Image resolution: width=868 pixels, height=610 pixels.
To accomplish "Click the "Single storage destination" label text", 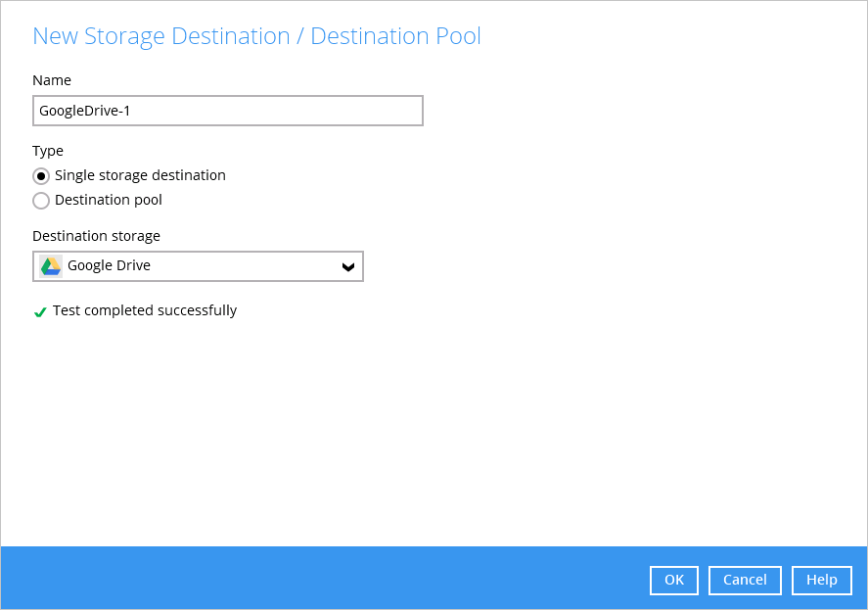I will [x=140, y=175].
